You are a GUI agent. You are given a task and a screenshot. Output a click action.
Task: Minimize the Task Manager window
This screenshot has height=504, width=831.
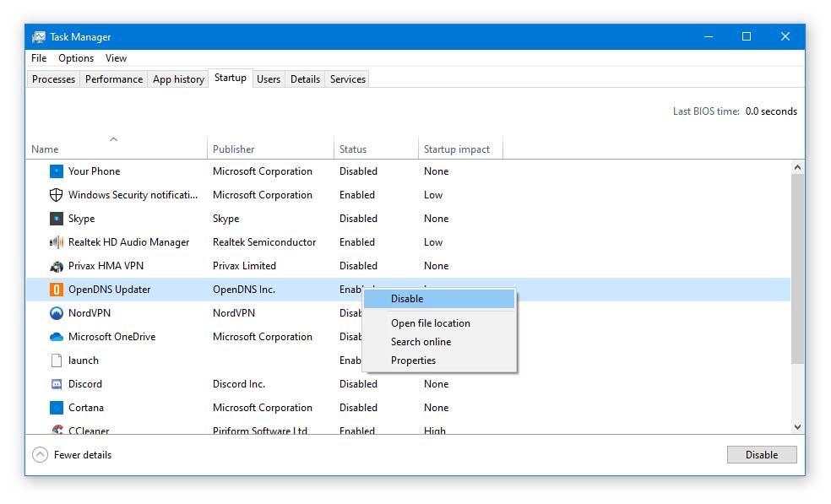coord(708,36)
